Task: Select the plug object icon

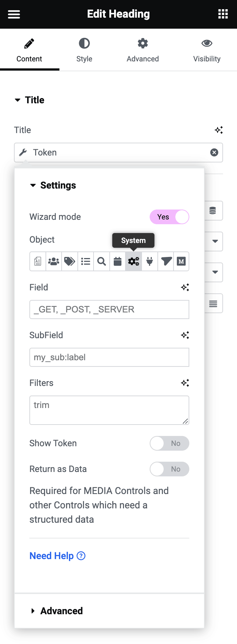Action: (150, 261)
